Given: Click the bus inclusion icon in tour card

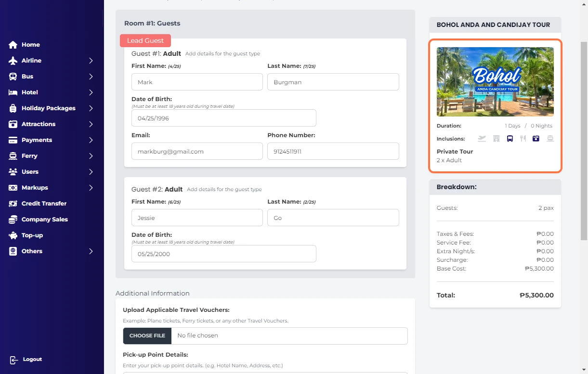Looking at the screenshot, I should 510,139.
